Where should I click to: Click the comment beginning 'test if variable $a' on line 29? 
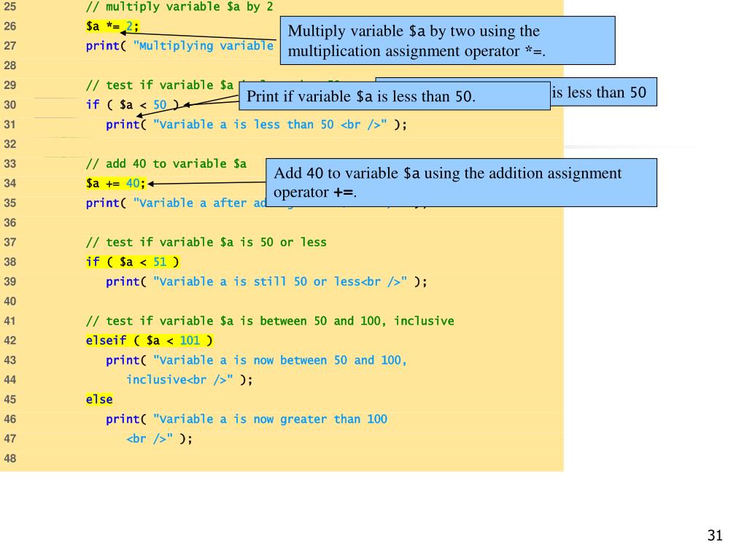pyautogui.click(x=162, y=85)
